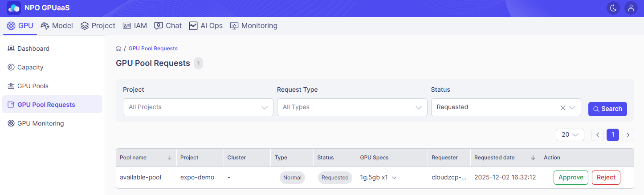Sort table by Pool name arrow
The image size is (644, 195).
tap(170, 158)
